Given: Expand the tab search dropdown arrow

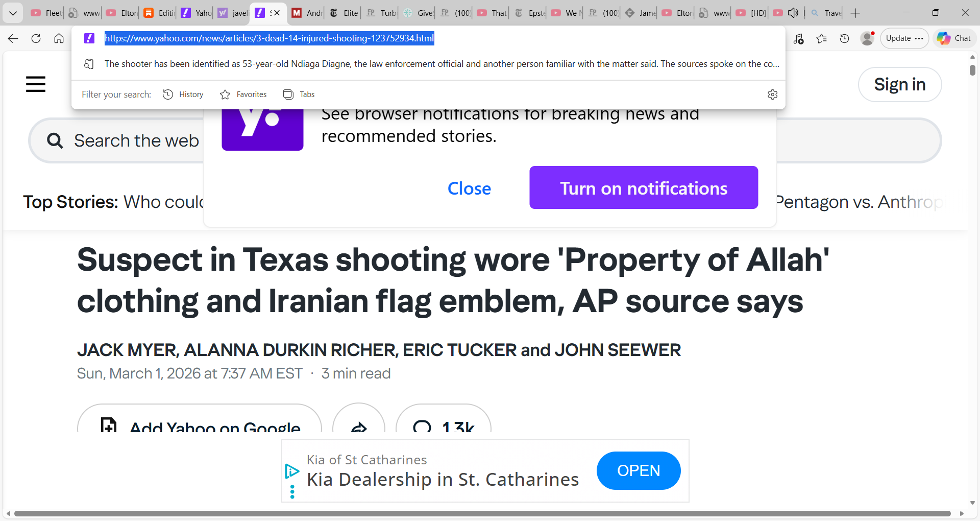Looking at the screenshot, I should point(13,13).
